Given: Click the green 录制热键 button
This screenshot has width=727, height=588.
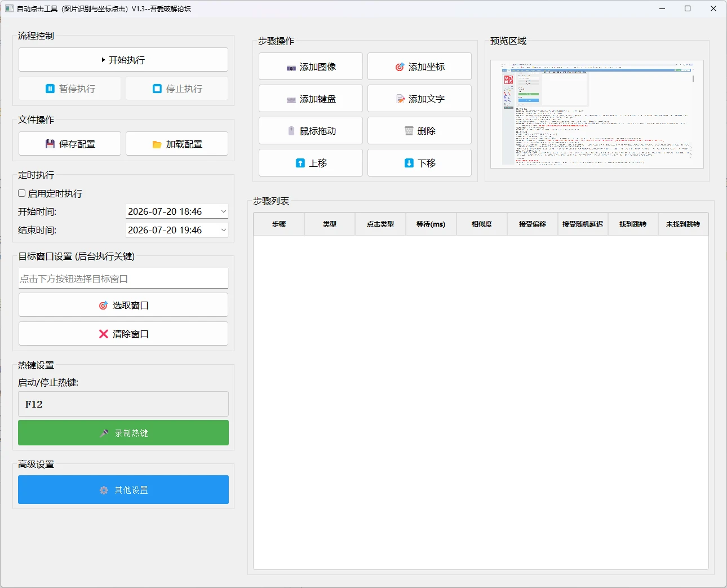Looking at the screenshot, I should coord(123,433).
